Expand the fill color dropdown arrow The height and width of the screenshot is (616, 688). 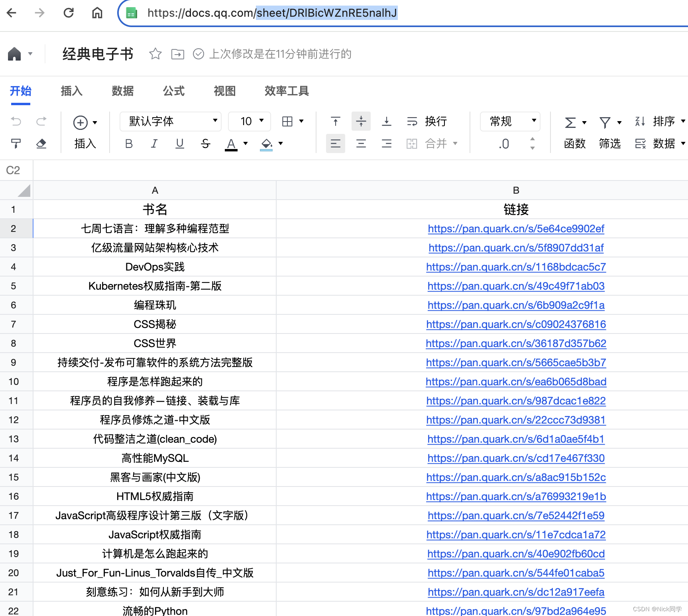281,143
